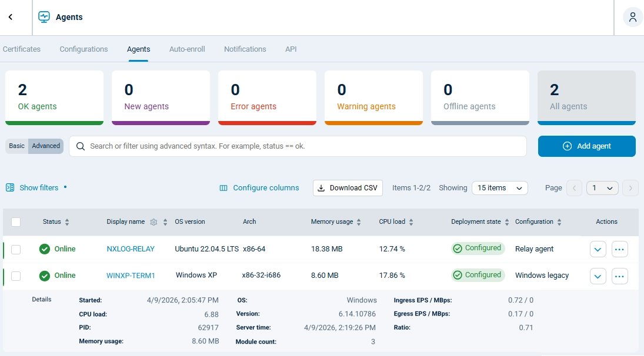Filter by the Warning agents card
The width and height of the screenshot is (644, 356).
(x=373, y=98)
